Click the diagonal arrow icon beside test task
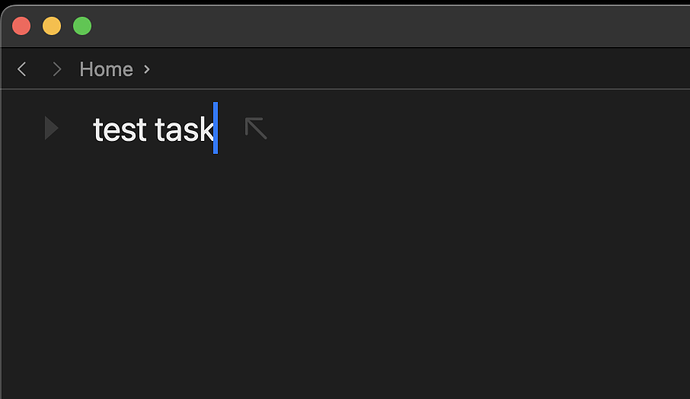 click(256, 128)
